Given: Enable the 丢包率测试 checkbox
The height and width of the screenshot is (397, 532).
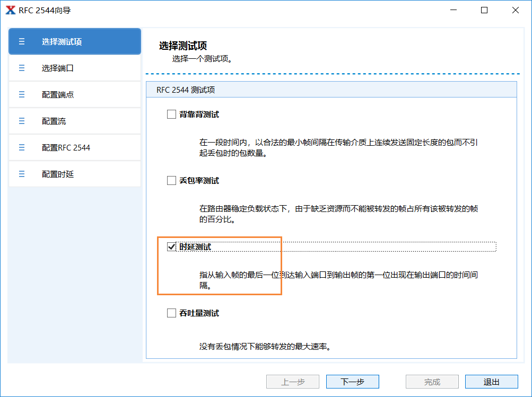Looking at the screenshot, I should pos(171,180).
